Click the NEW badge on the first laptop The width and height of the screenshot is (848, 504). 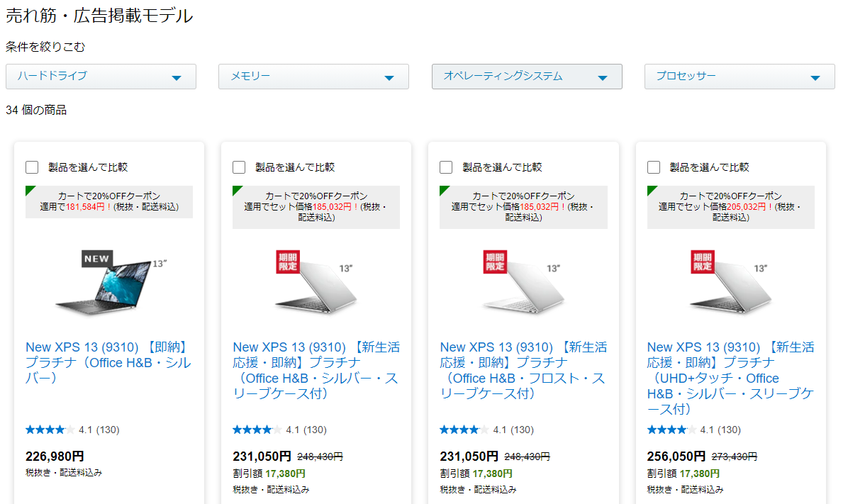click(97, 259)
